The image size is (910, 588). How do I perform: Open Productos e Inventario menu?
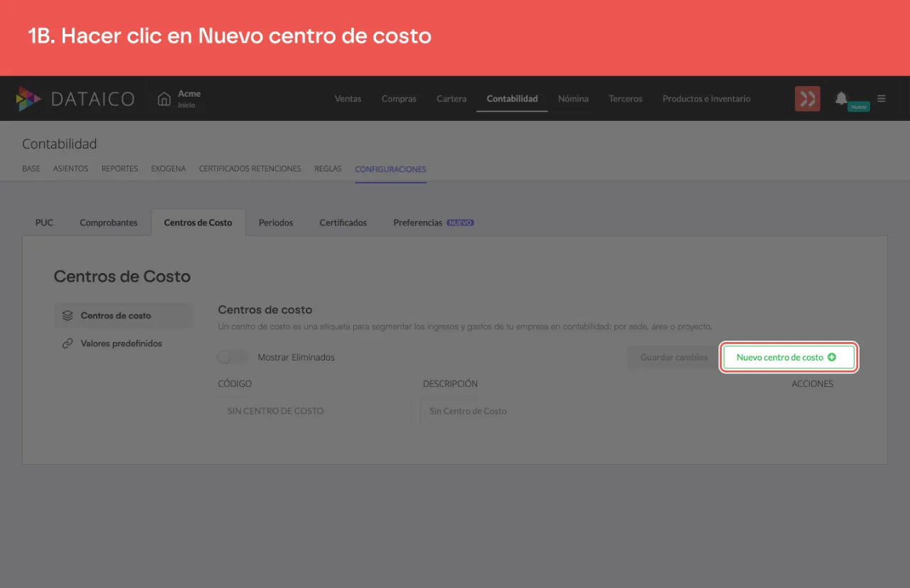(x=707, y=99)
